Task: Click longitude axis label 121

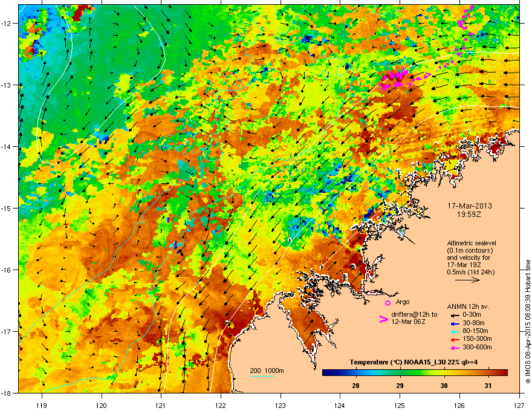Action: (x=161, y=406)
